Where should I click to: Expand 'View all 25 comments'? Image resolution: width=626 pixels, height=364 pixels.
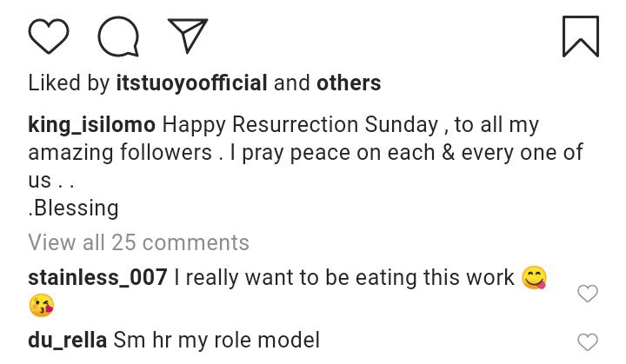[138, 242]
